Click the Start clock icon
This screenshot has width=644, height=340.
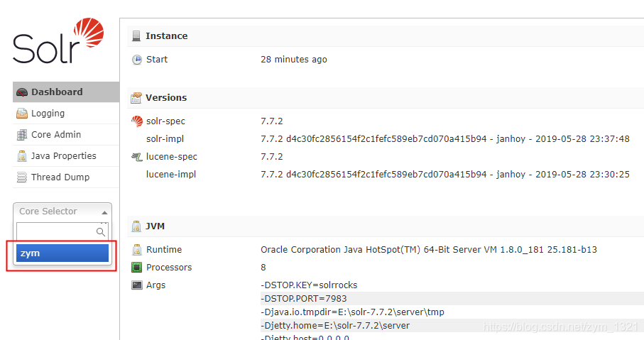137,60
